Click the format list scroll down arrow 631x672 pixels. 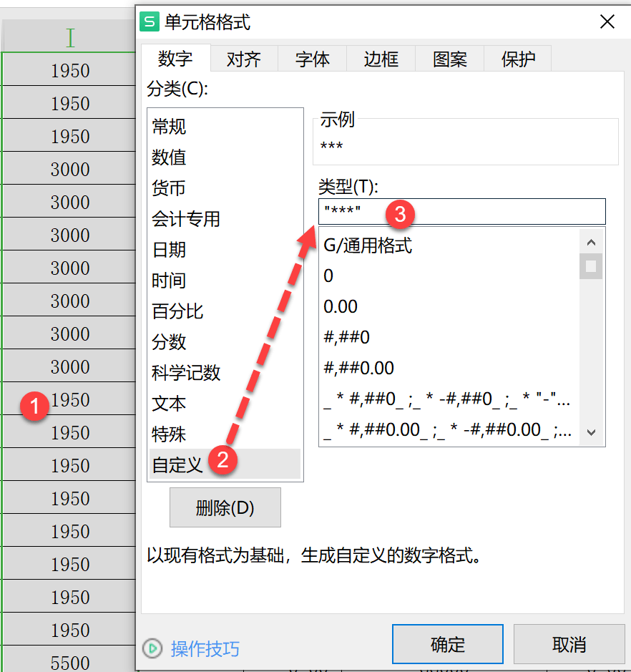(591, 433)
